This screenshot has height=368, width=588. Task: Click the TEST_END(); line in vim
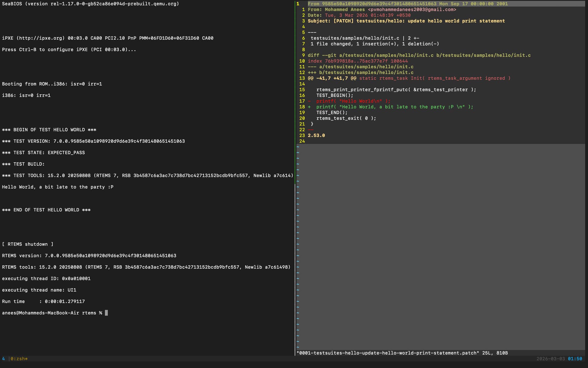(x=332, y=113)
